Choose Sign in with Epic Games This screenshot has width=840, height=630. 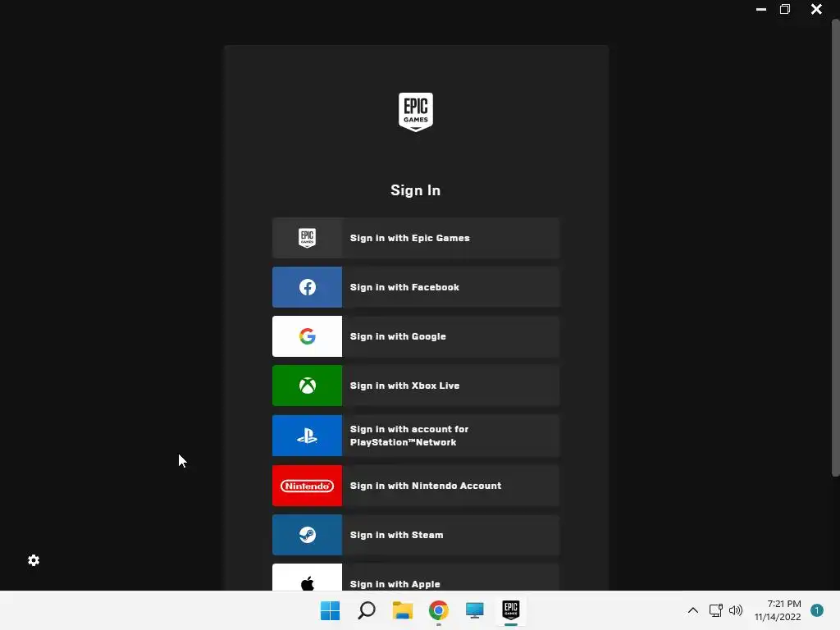tap(416, 238)
